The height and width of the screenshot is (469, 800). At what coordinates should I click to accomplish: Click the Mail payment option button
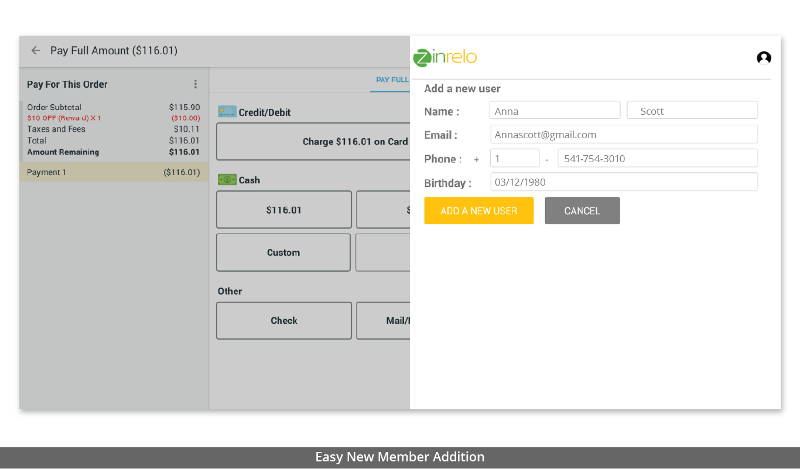click(383, 320)
